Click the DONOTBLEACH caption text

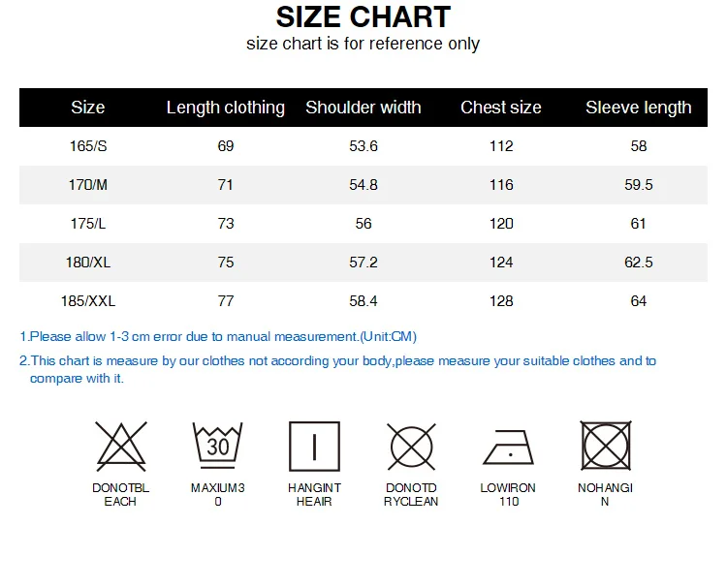tap(120, 494)
